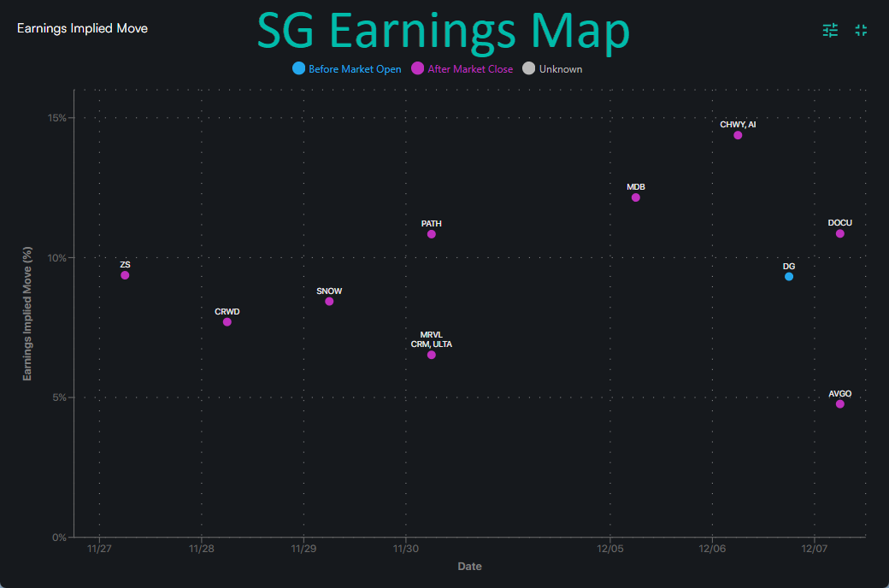889x588 pixels.
Task: Select the CRWD data point
Action: pos(227,322)
